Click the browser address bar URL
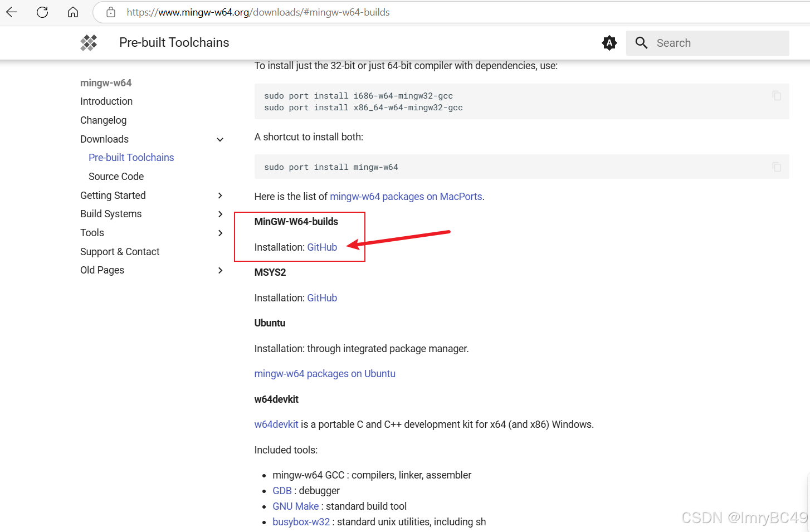 [258, 12]
